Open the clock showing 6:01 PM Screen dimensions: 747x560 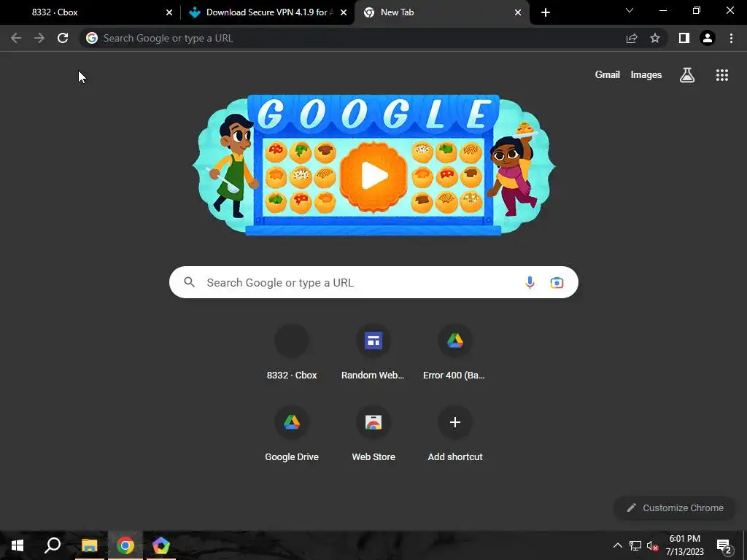684,545
